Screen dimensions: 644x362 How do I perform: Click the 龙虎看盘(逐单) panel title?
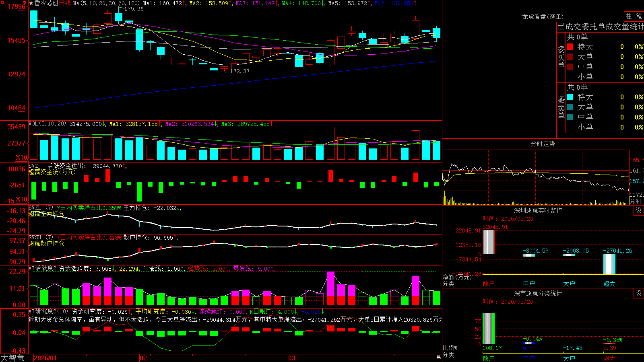tap(543, 16)
